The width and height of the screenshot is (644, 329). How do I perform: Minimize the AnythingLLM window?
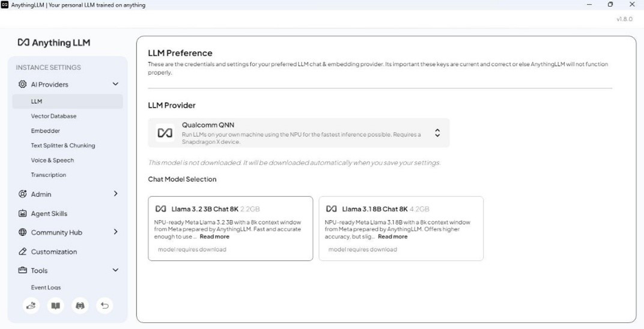(x=589, y=5)
